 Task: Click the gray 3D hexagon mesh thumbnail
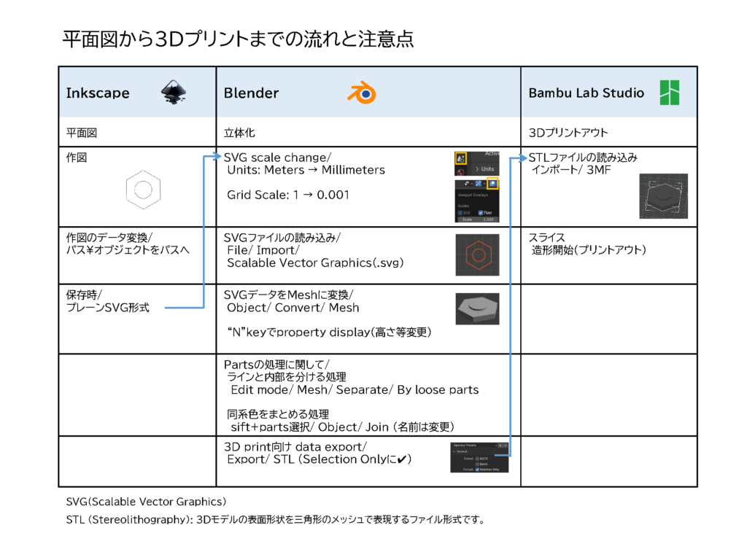coord(478,308)
